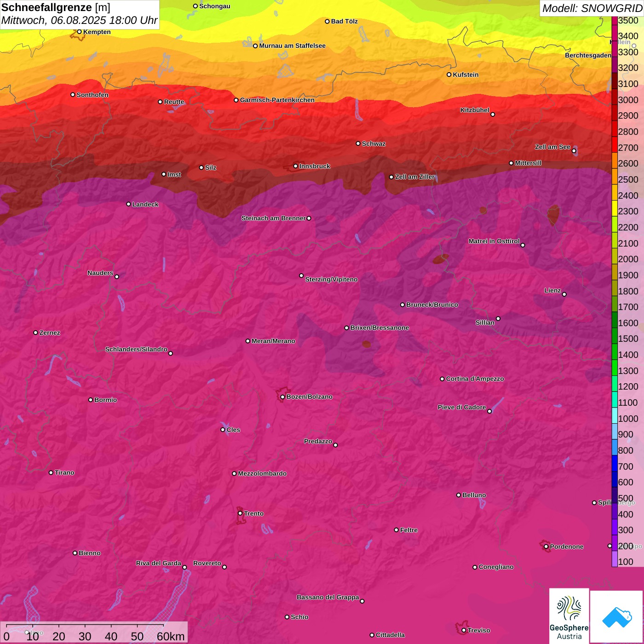
Task: Click the Conegliano label
Action: (496, 567)
